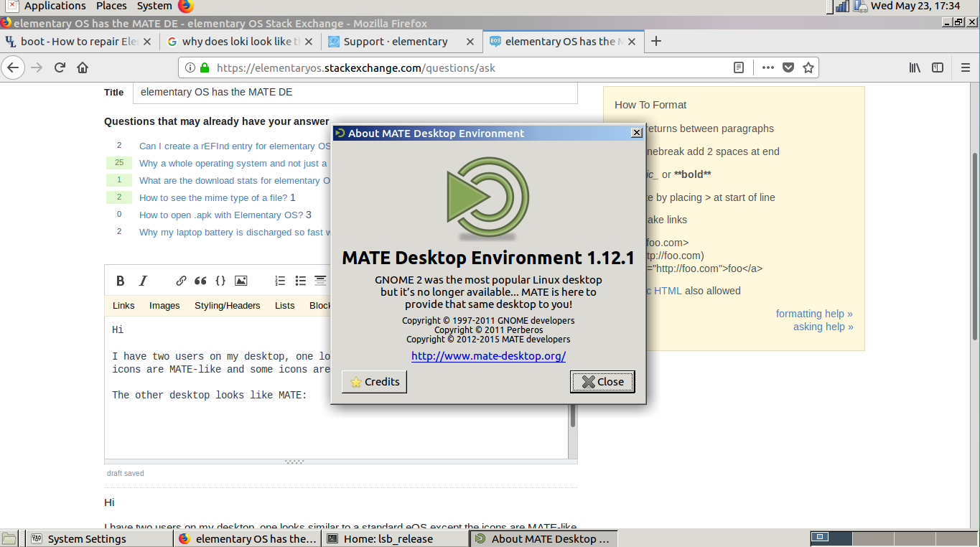
Task: Toggle reader view in the address bar
Action: pos(739,67)
